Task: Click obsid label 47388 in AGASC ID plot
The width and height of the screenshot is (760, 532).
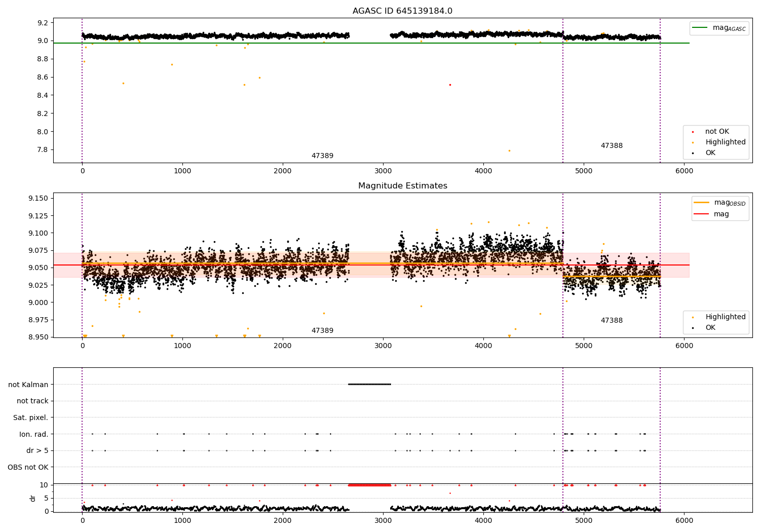Action: point(612,146)
